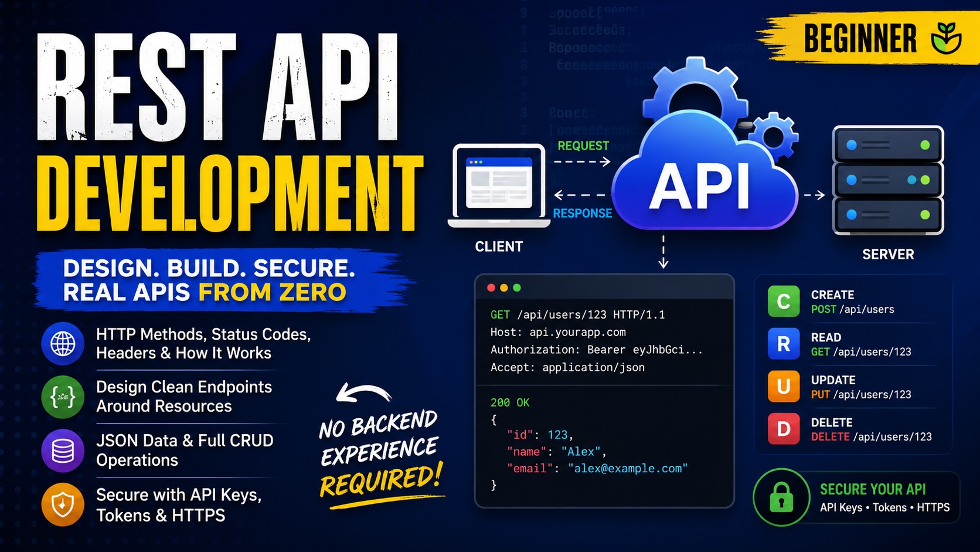Click the CREATE heading
Viewport: 980px width, 552px height.
(x=832, y=294)
